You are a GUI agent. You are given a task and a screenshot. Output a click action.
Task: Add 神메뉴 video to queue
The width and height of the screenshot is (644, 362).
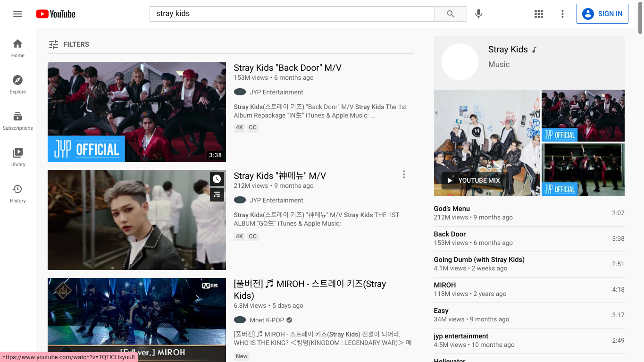(217, 194)
